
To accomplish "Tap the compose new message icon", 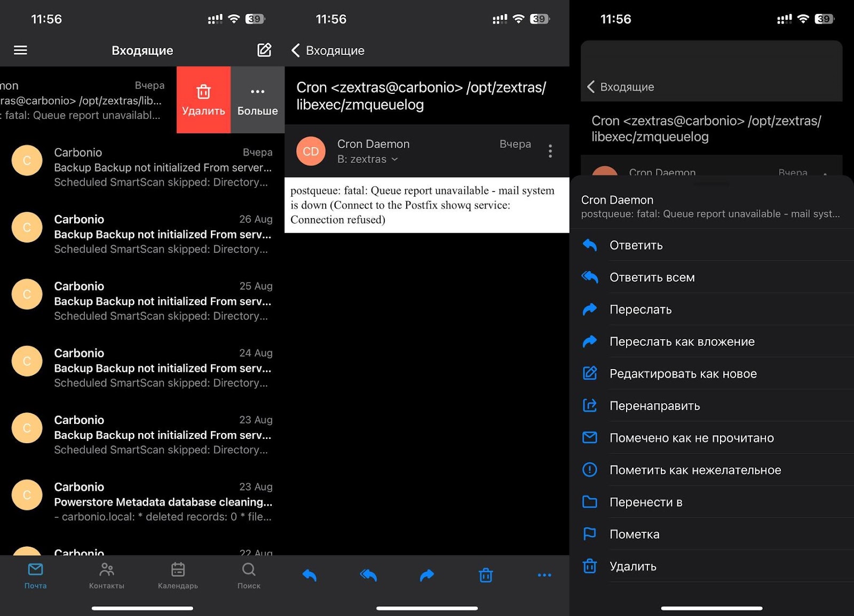I will click(264, 50).
